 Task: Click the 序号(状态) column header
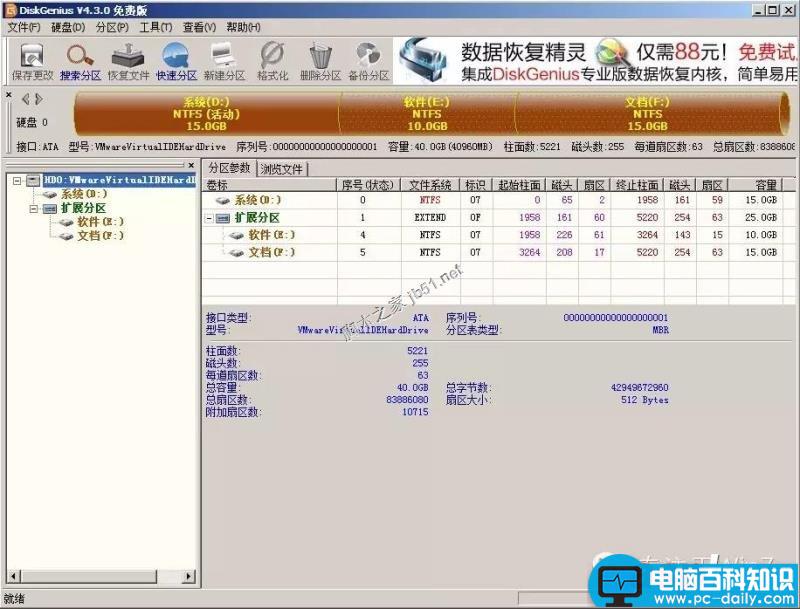click(x=368, y=185)
